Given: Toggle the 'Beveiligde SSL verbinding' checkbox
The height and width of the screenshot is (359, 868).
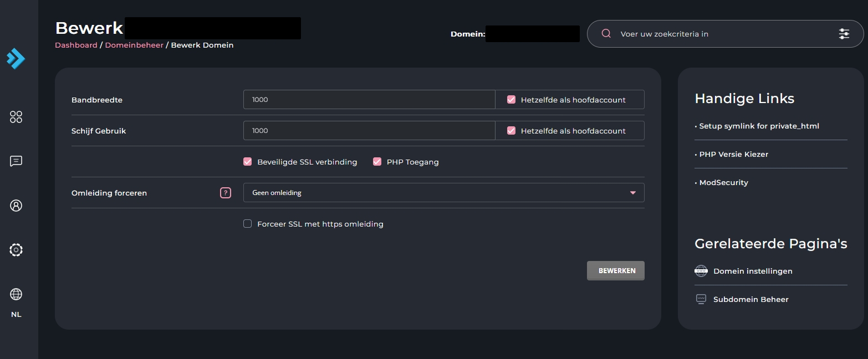Looking at the screenshot, I should pyautogui.click(x=248, y=162).
